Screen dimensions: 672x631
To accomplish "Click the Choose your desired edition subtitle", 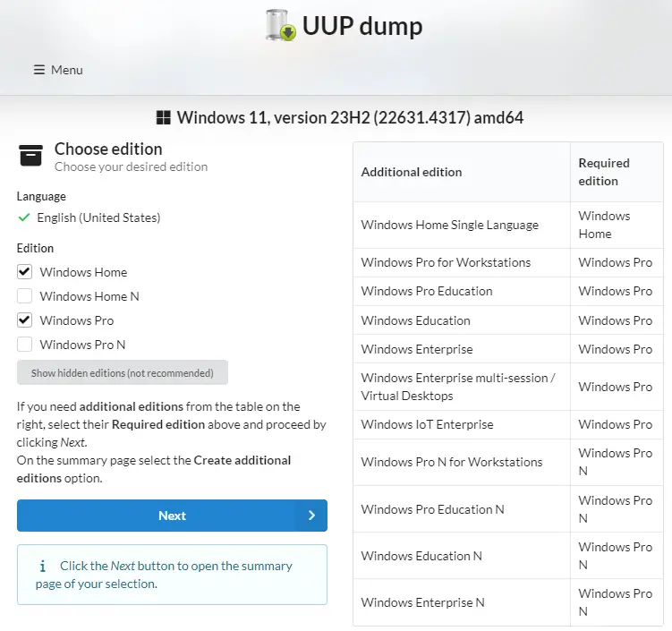I will click(131, 166).
